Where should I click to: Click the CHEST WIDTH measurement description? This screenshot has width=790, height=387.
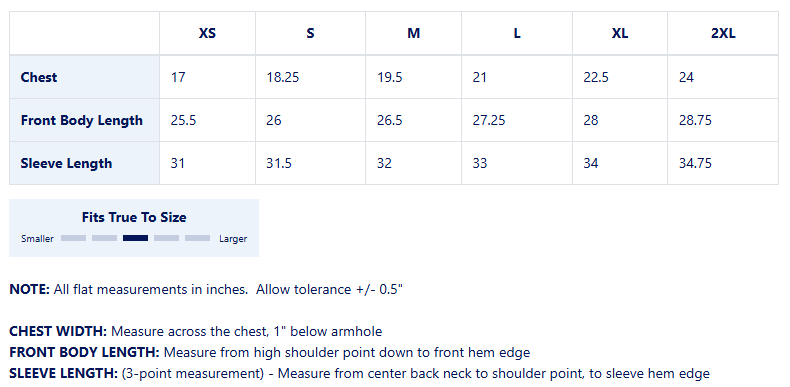pos(196,332)
